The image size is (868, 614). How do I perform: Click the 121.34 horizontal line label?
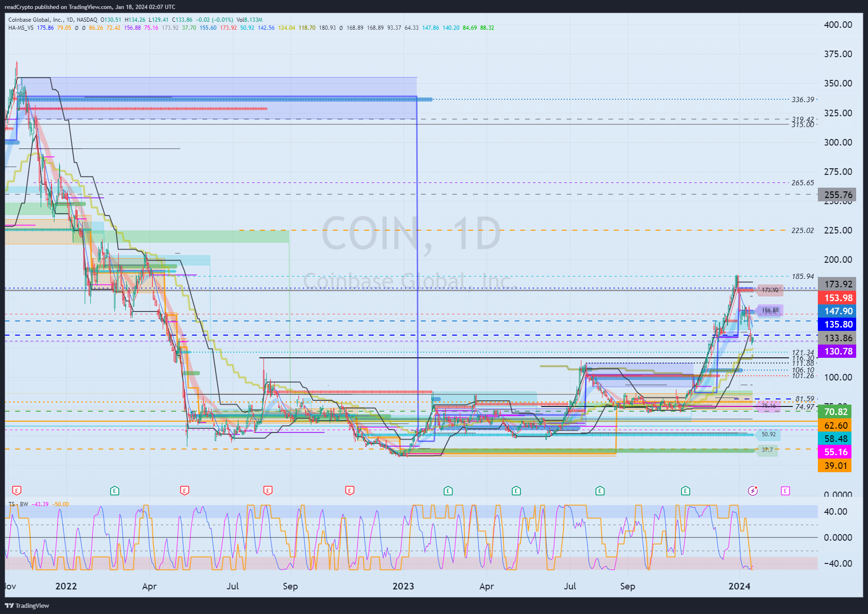click(803, 353)
